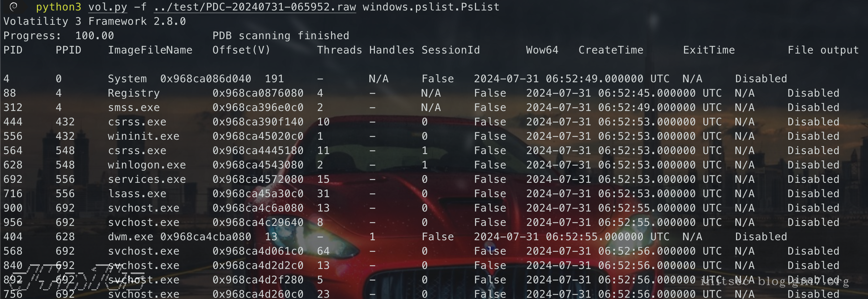868x299 pixels.
Task: Click the smss.exe process entry
Action: (x=134, y=108)
